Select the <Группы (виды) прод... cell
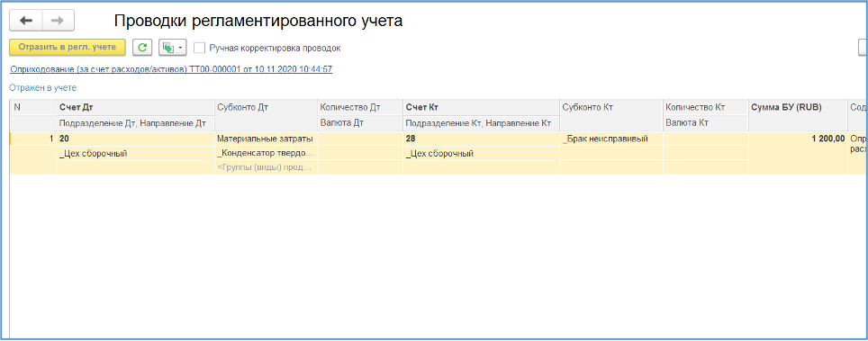This screenshot has width=868, height=341. click(x=266, y=167)
